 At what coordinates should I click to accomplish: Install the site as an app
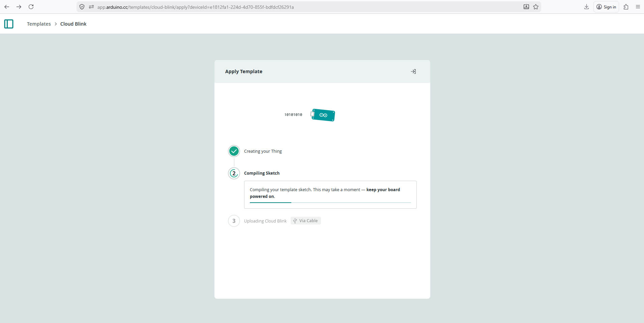pyautogui.click(x=526, y=7)
